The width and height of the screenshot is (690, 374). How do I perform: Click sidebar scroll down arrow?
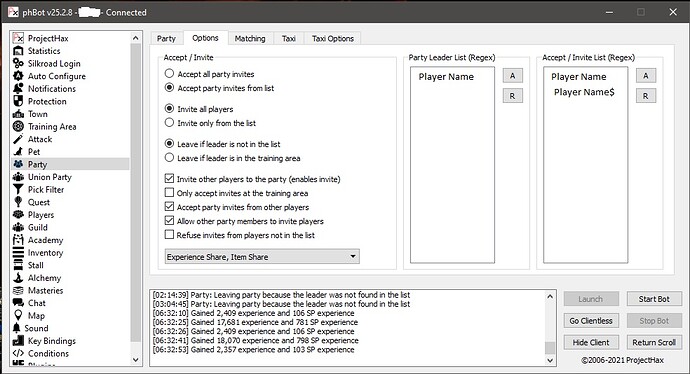pos(136,359)
